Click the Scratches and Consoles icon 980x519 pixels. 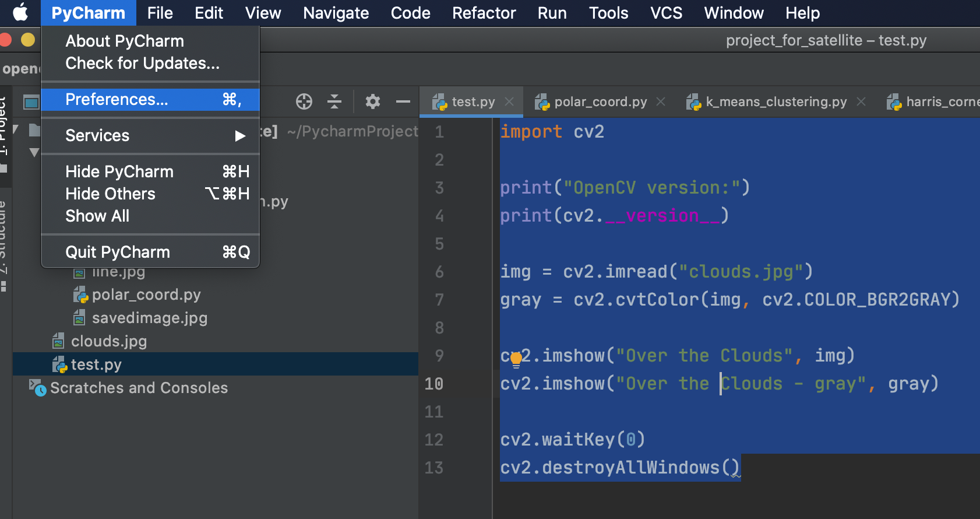point(38,388)
